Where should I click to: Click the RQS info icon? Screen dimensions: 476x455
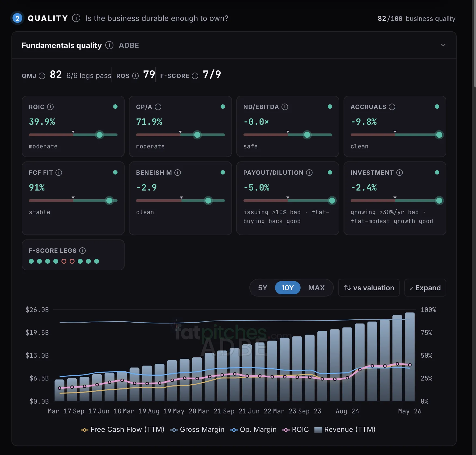135,76
